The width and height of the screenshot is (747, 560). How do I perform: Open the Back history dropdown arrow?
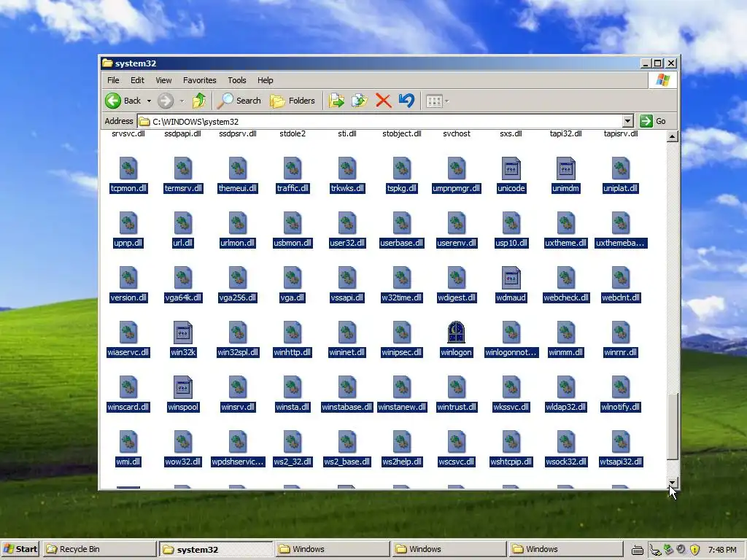149,101
